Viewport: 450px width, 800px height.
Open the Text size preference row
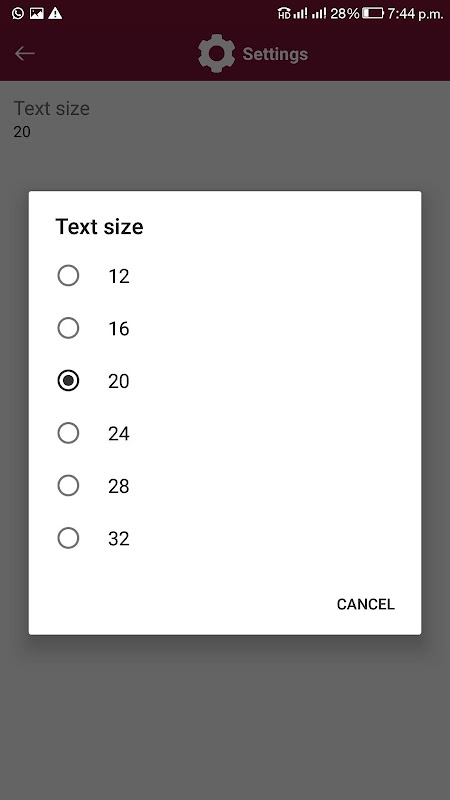(x=225, y=119)
